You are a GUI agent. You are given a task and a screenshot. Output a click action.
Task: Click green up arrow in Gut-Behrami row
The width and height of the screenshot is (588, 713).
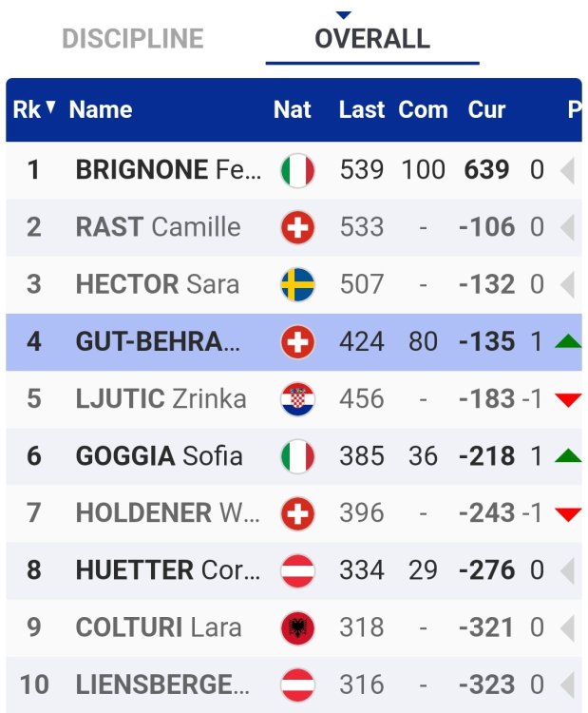point(568,341)
